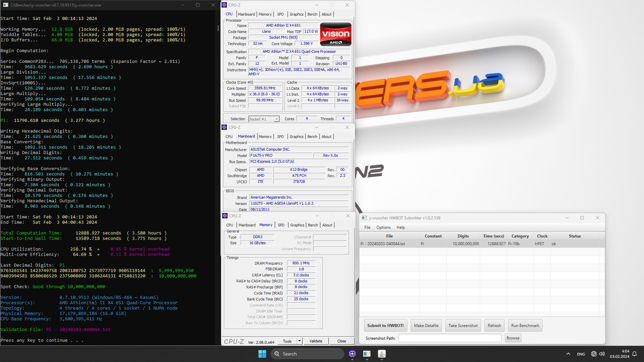Click Make Datafile button

(x=426, y=325)
